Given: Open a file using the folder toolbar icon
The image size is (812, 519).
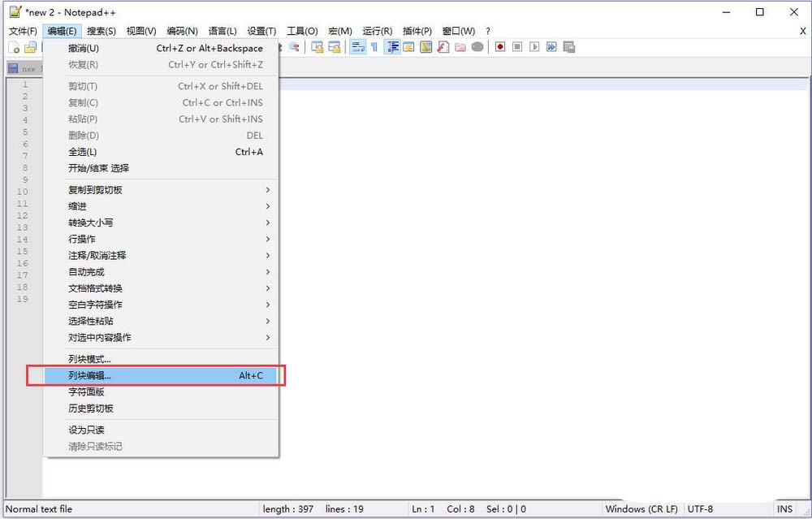Looking at the screenshot, I should (x=28, y=47).
